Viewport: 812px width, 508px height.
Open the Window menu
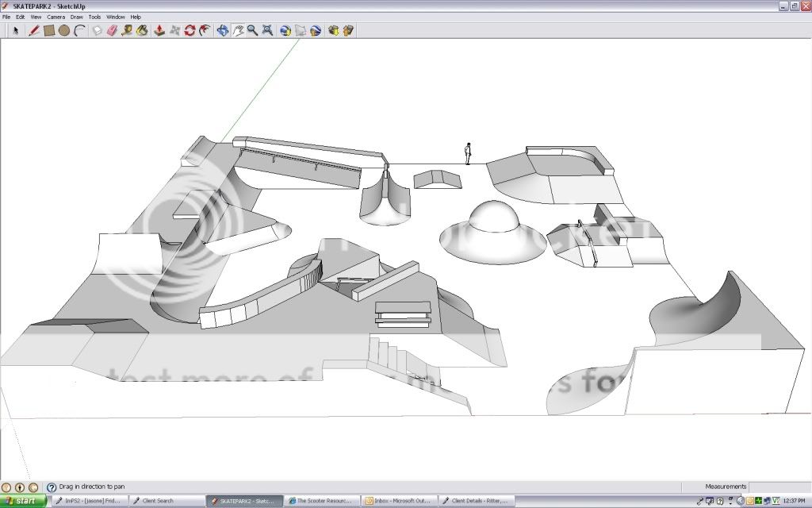tap(115, 17)
